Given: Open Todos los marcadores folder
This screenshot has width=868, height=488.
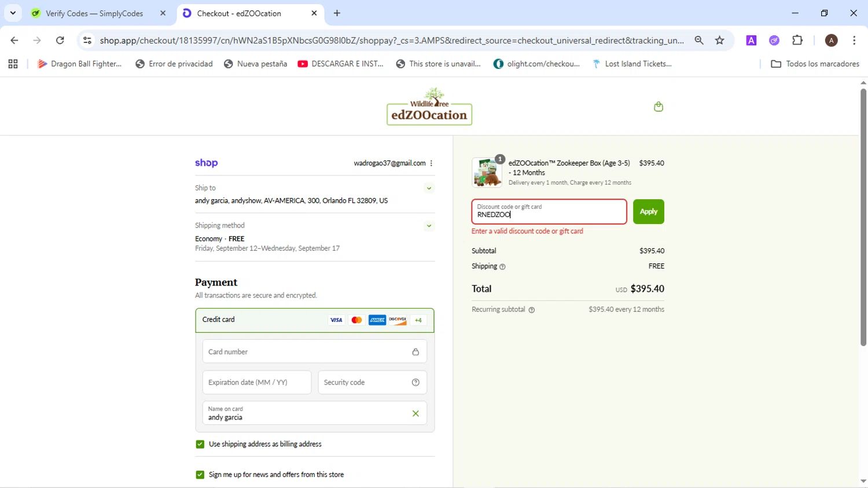Looking at the screenshot, I should click(x=815, y=64).
